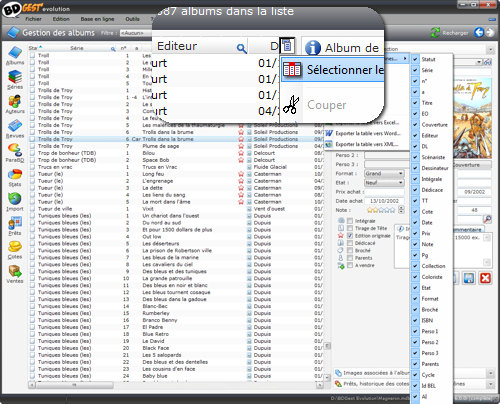Open the Etat dropdown showing Neuf

(384, 183)
